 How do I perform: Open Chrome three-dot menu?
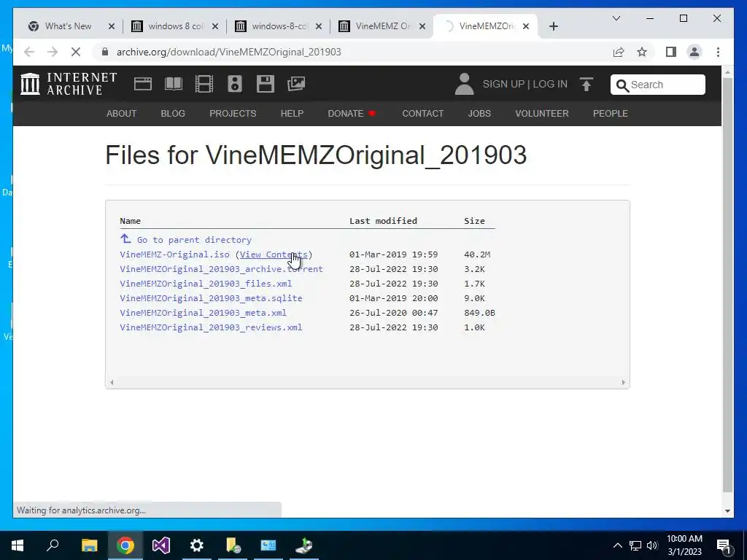[x=718, y=52]
